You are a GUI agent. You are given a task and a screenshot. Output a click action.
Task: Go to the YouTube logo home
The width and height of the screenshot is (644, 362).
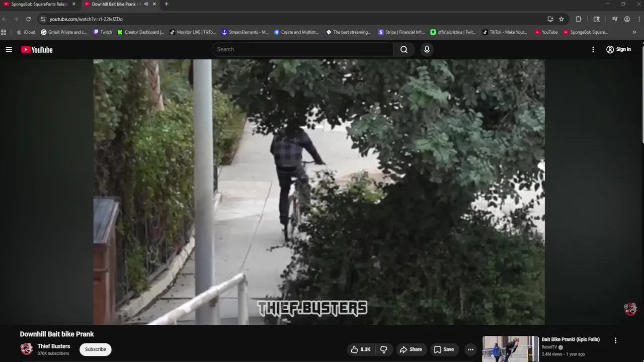pyautogui.click(x=37, y=49)
